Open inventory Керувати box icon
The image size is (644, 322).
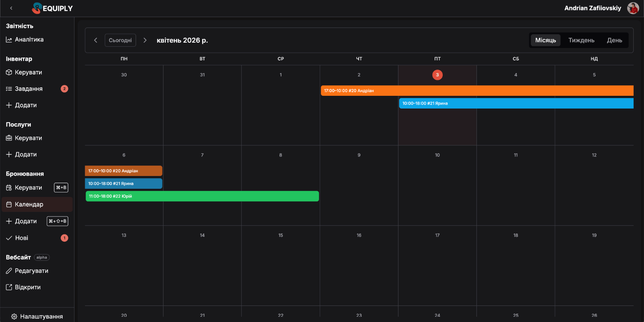[9, 72]
